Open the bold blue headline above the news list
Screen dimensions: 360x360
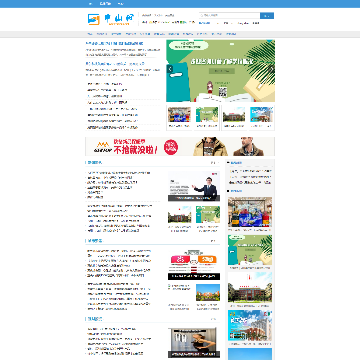pyautogui.click(x=115, y=43)
